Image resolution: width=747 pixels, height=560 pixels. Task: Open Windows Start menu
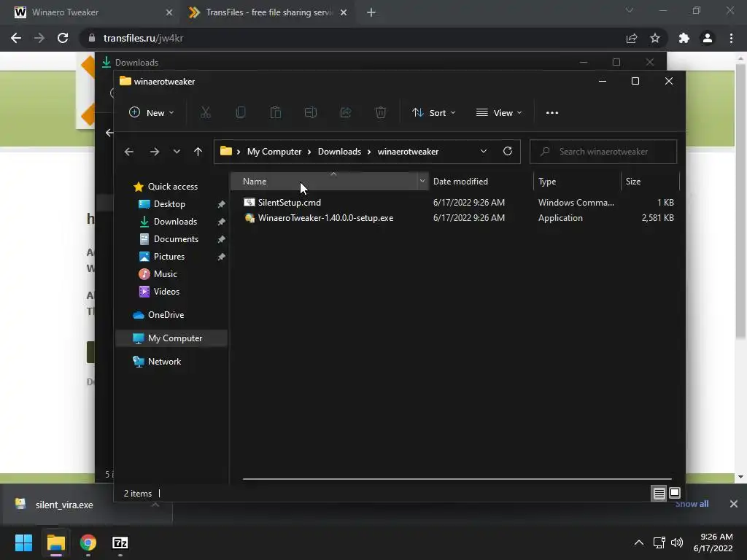pos(23,542)
